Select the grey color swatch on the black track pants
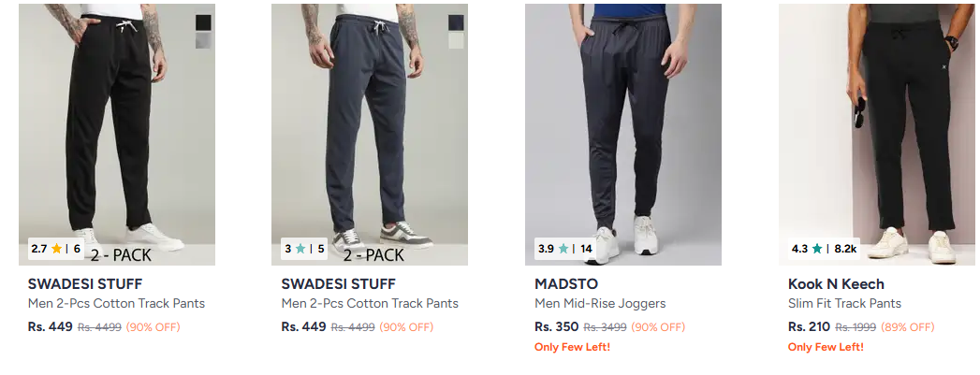This screenshot has height=375, width=980. (x=203, y=41)
